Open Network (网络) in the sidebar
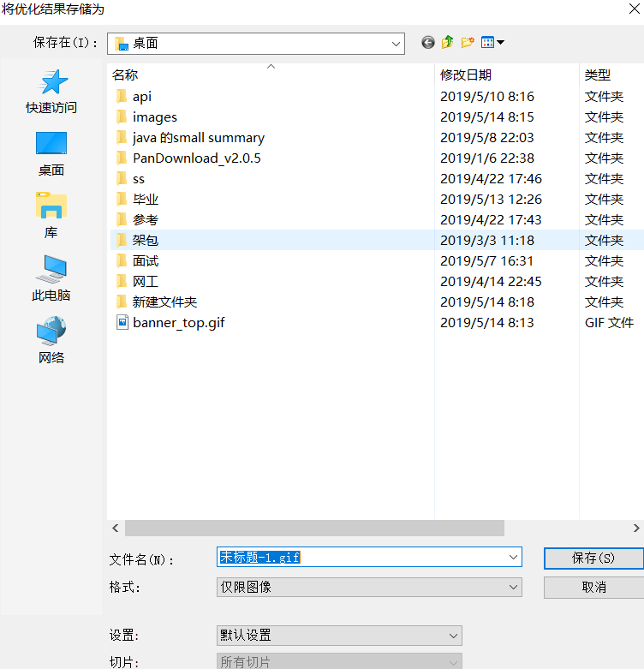 click(x=51, y=340)
